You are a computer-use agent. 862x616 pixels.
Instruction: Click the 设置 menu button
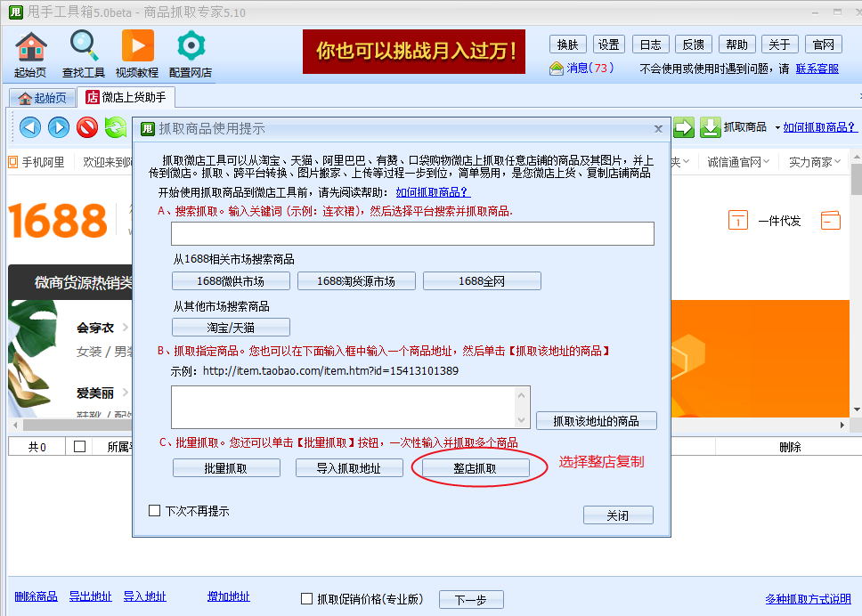[608, 45]
